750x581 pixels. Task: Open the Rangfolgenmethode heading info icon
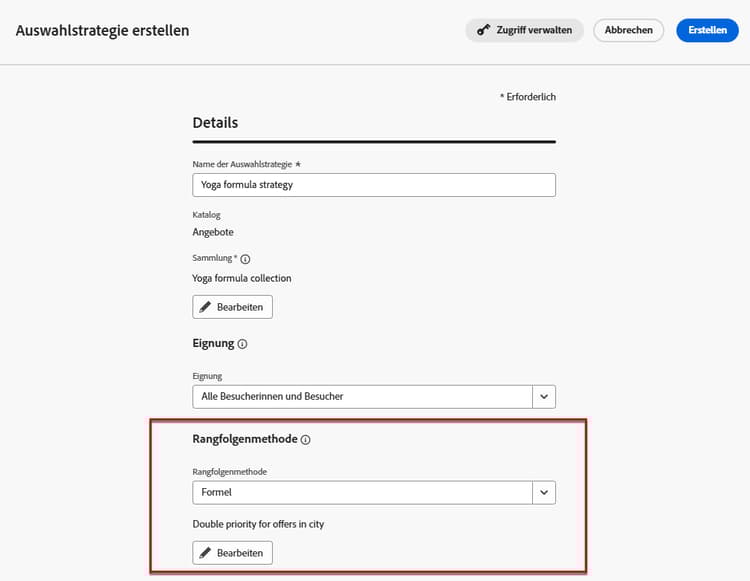pyautogui.click(x=306, y=439)
